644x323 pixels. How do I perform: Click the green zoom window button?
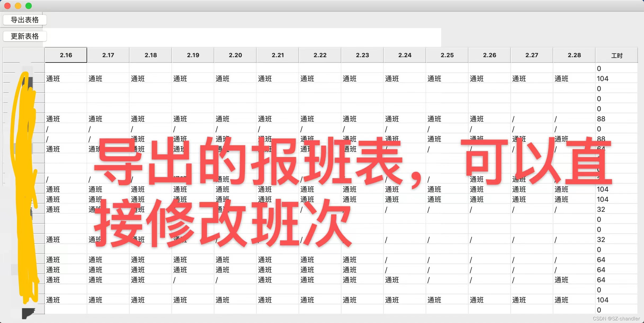29,6
